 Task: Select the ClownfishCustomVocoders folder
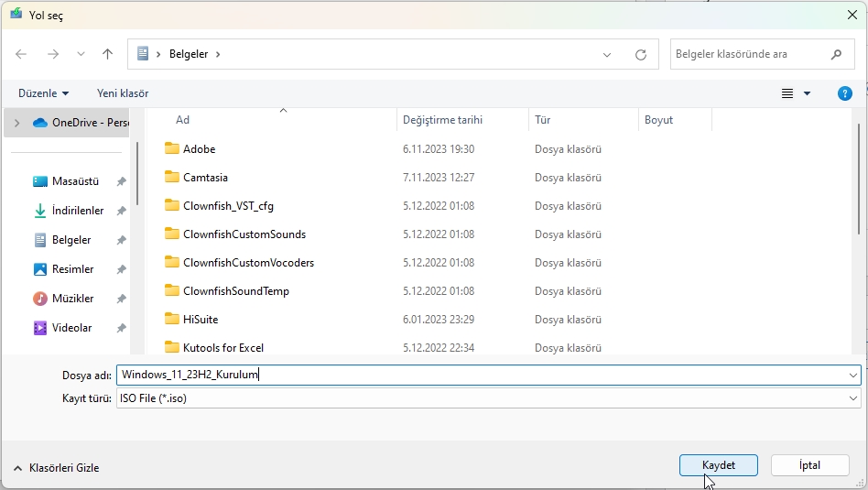pyautogui.click(x=248, y=263)
